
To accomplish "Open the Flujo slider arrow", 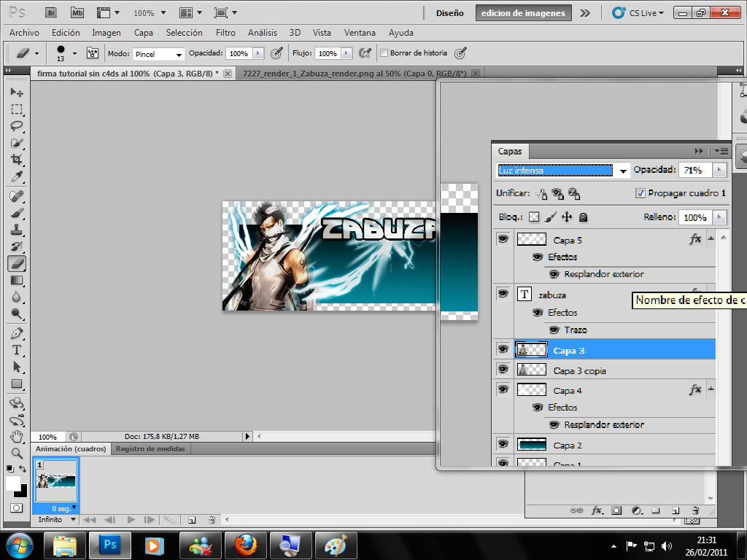I will pos(347,53).
